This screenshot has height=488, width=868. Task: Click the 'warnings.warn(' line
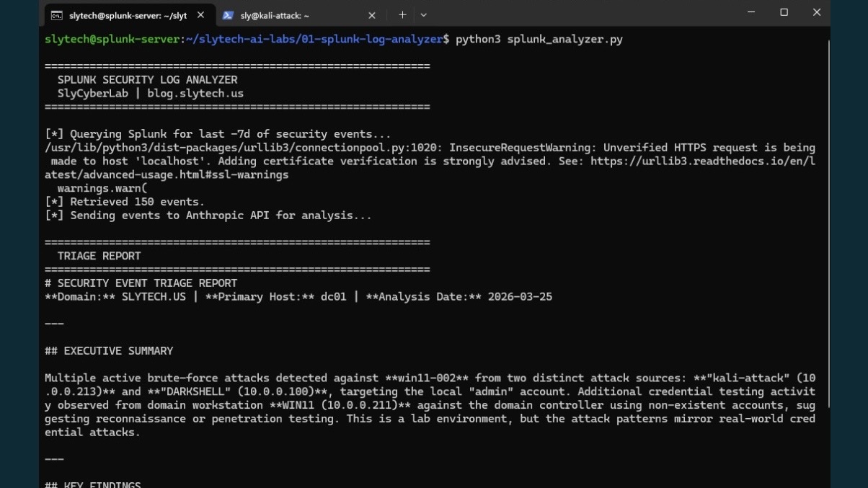click(102, 188)
